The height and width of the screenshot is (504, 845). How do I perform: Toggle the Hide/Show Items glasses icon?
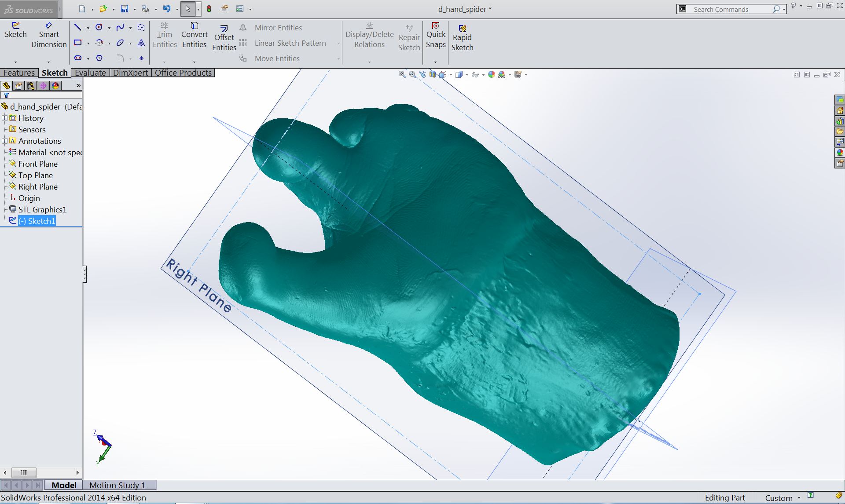point(474,75)
